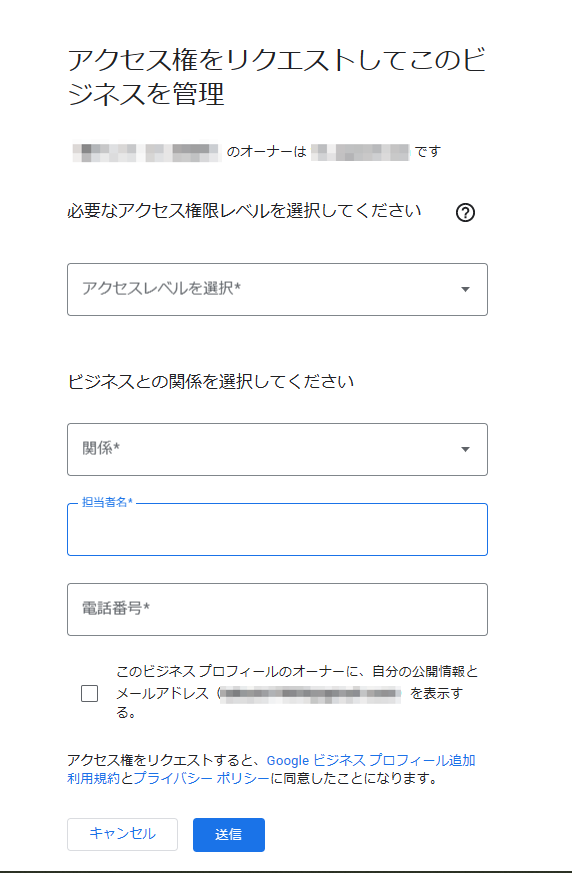Click the キャンセル button
Viewport: 572px width, 873px height.
123,834
